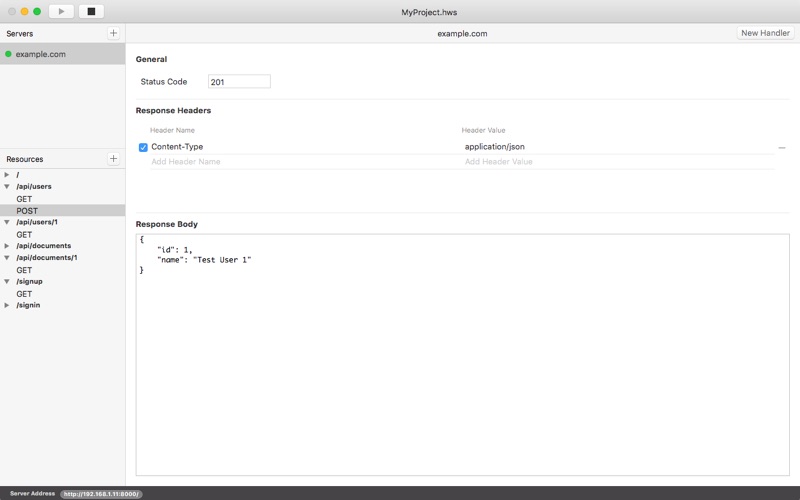Click the Status Code field showing 201
This screenshot has width=800, height=500.
[239, 82]
